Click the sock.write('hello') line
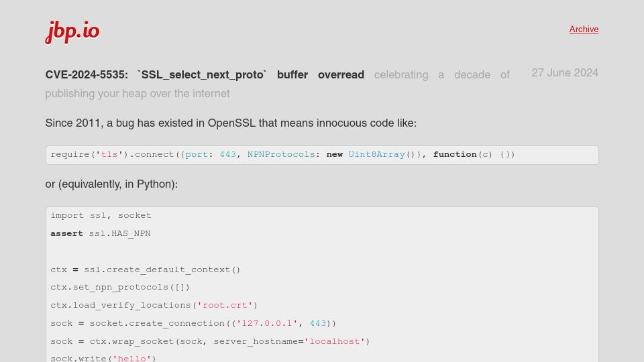The width and height of the screenshot is (644, 362). (103, 358)
